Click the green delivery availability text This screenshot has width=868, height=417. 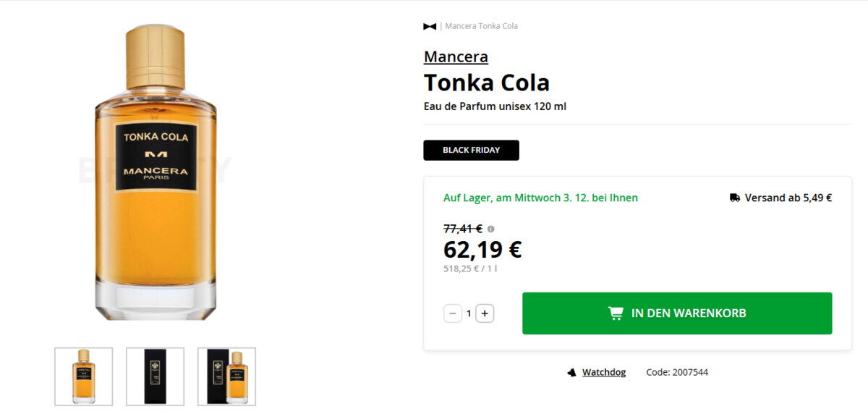(x=540, y=198)
